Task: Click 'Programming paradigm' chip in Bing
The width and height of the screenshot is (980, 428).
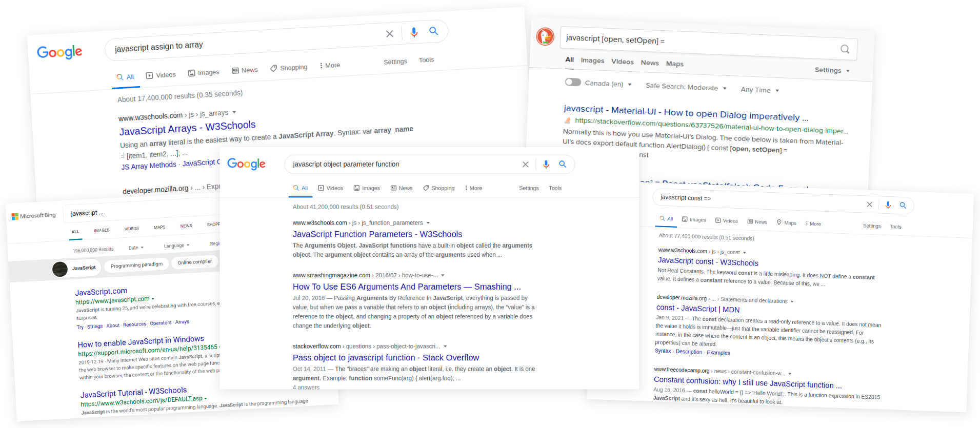Action: (136, 265)
